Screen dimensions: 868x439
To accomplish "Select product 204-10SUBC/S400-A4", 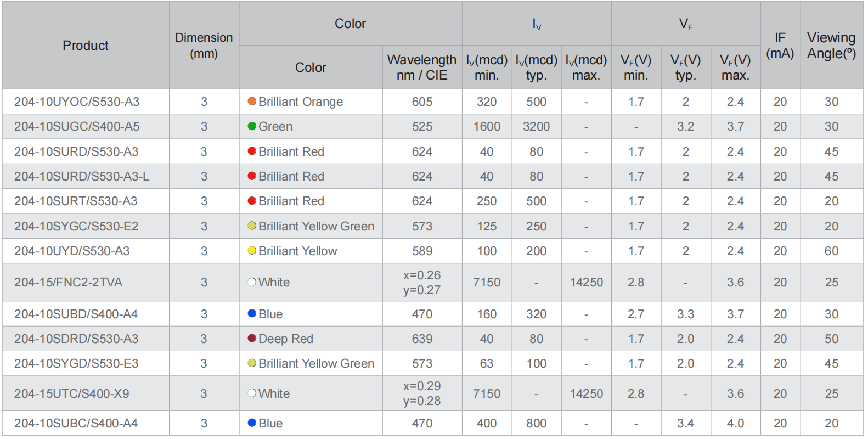I will point(76,424).
